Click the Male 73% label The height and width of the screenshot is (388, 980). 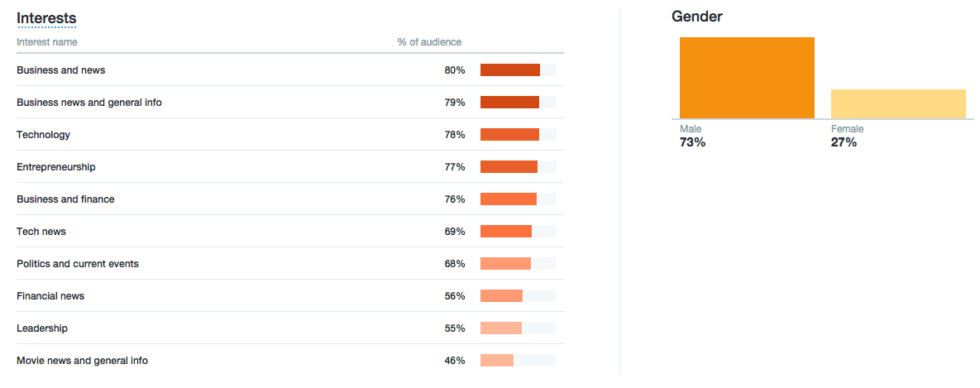tap(692, 142)
